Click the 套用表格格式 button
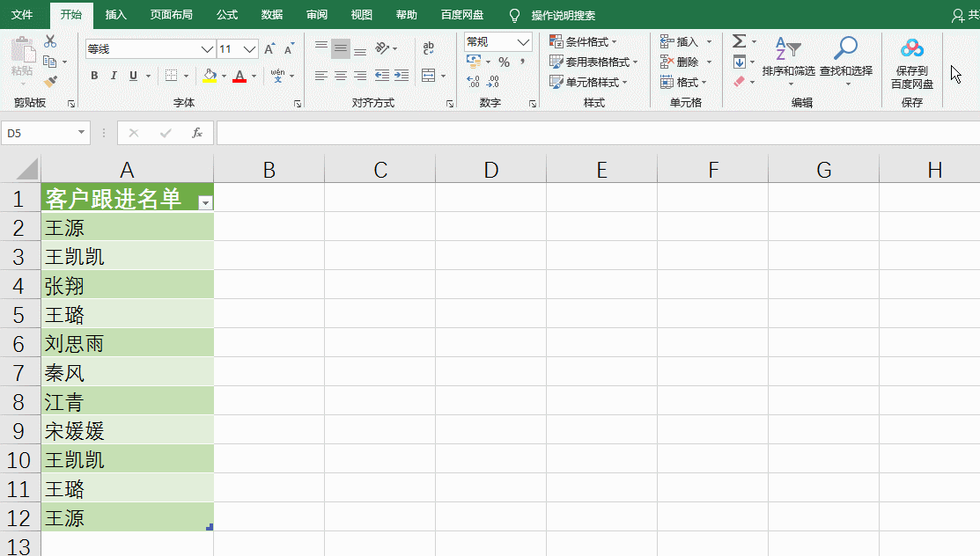This screenshot has height=556, width=980. 594,62
